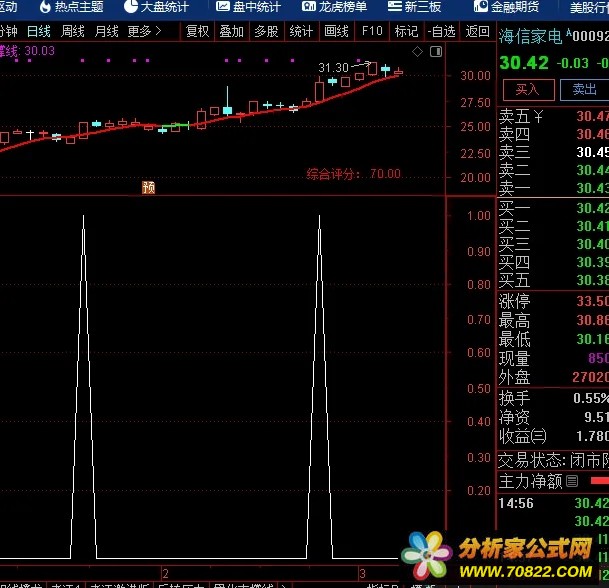Image resolution: width=609 pixels, height=588 pixels.
Task: Select the 卖三 order row
Action: coord(553,152)
